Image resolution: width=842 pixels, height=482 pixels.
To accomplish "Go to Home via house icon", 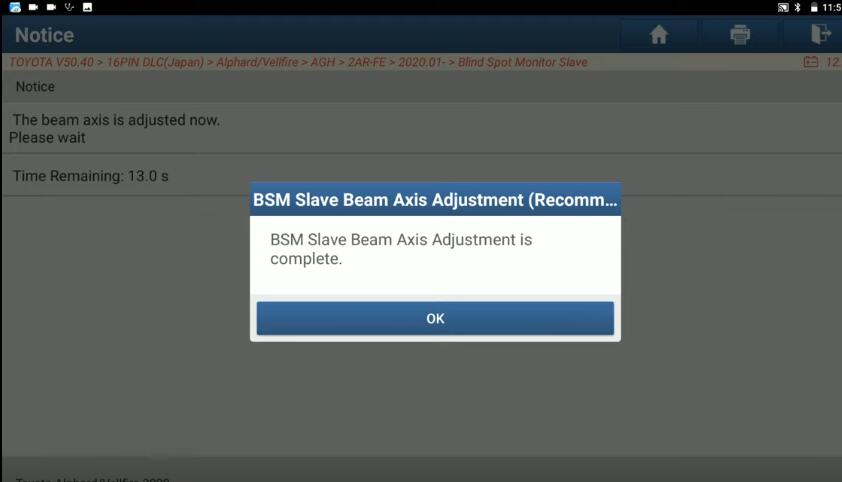I will (659, 35).
